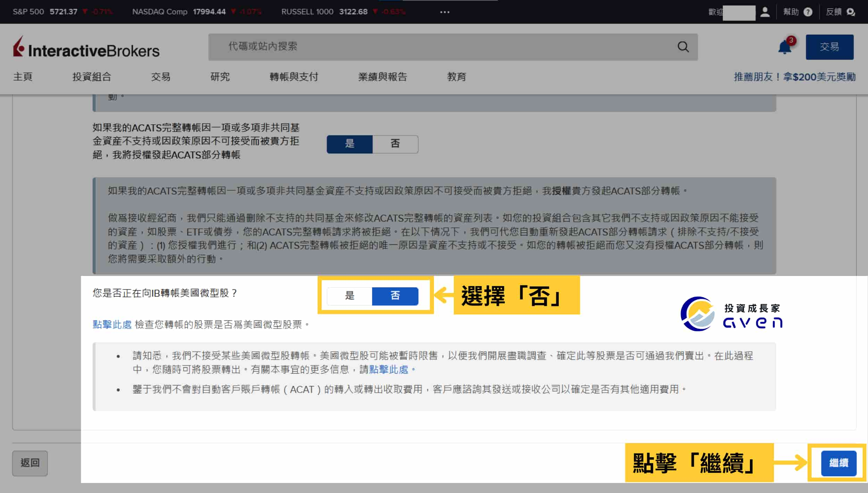Click the RUSSELL 1000 ticker value
868x493 pixels.
click(x=353, y=12)
